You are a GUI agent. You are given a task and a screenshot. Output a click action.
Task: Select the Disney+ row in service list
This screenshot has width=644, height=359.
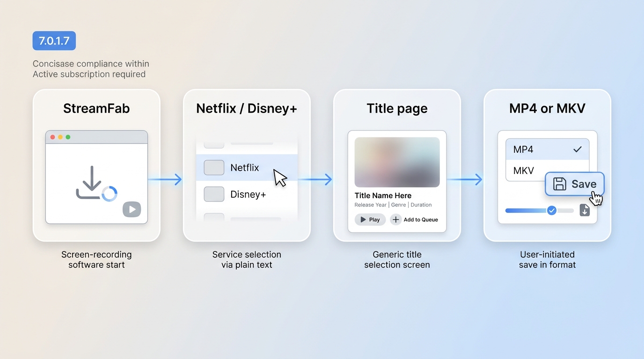click(247, 194)
